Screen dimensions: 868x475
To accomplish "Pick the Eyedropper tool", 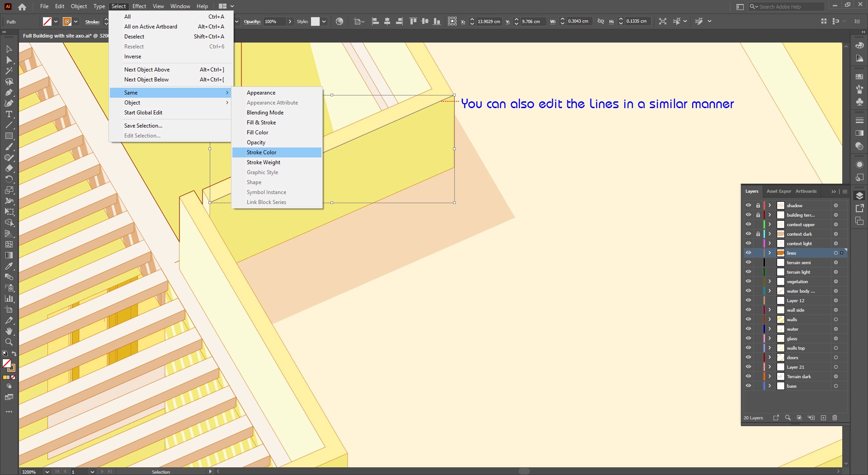I will 9,266.
